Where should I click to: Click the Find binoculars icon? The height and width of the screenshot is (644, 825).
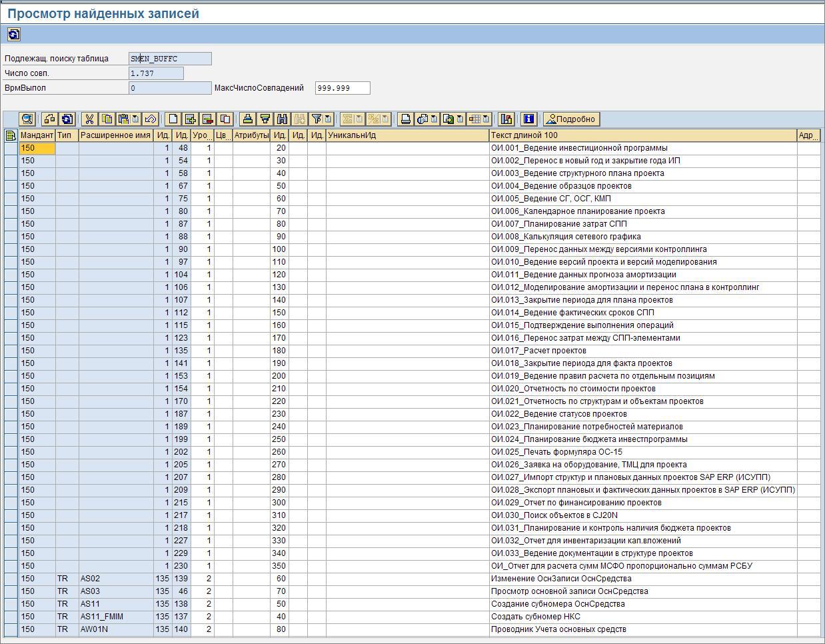coord(282,119)
